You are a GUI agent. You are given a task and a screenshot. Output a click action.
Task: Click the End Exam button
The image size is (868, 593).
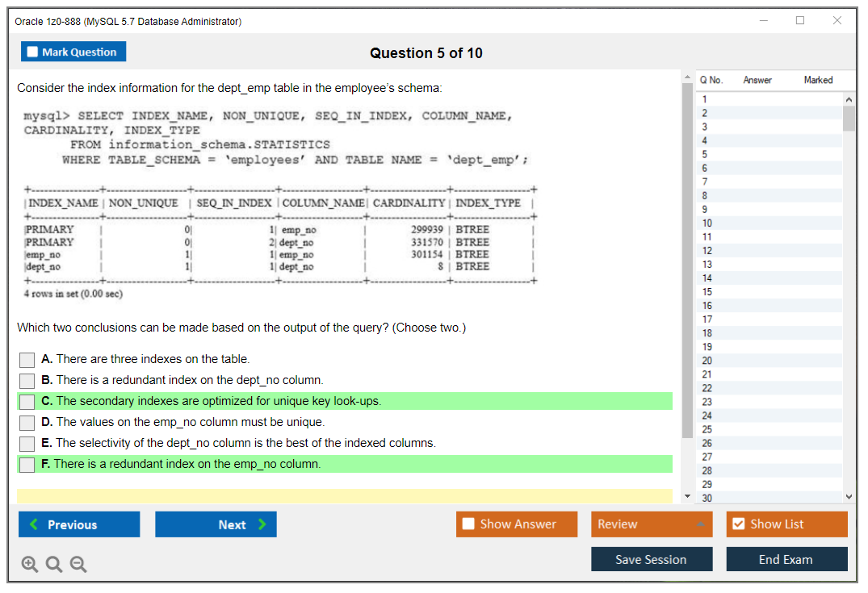coord(786,559)
